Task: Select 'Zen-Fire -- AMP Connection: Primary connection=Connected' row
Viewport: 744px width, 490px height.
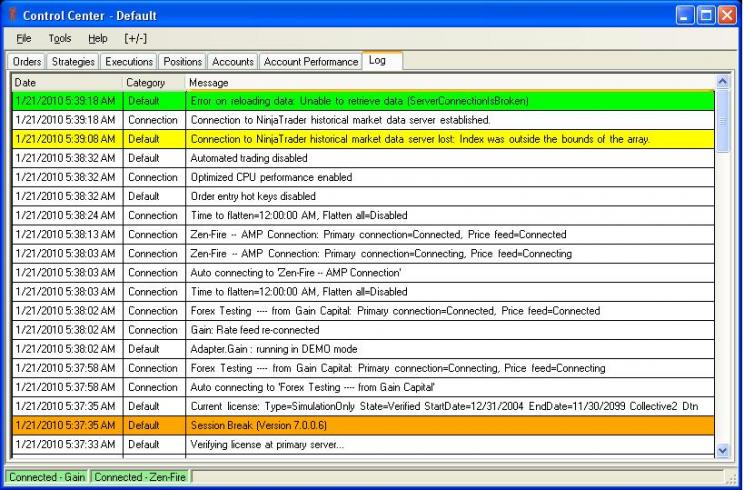Action: 363,234
